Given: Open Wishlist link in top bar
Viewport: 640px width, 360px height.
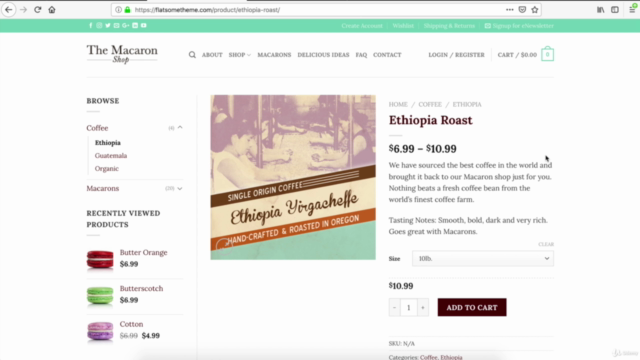Looking at the screenshot, I should [403, 26].
